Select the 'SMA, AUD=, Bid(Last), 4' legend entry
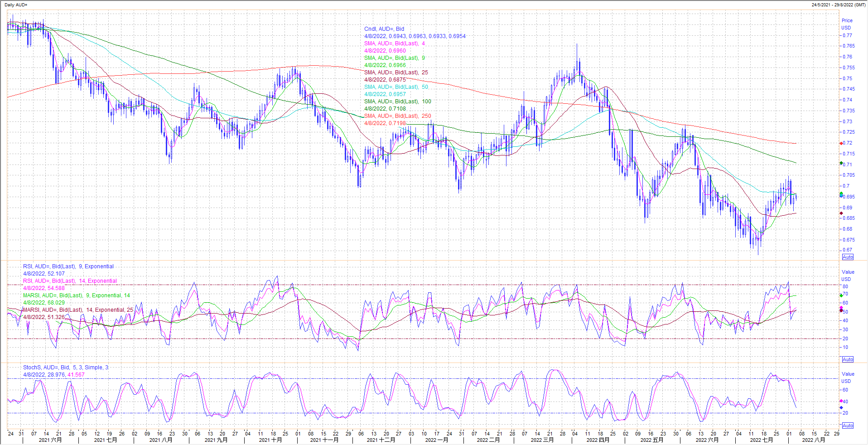This screenshot has width=868, height=445. click(x=395, y=44)
